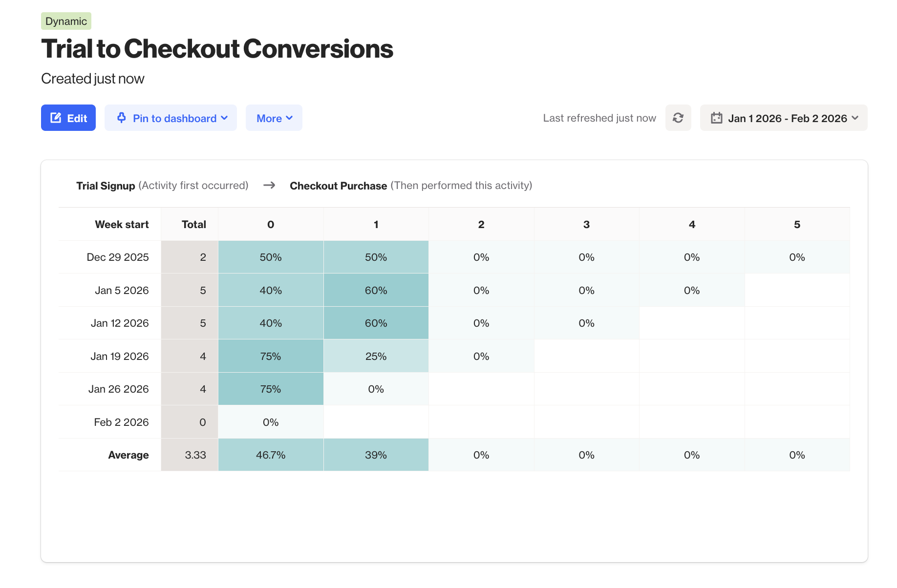The height and width of the screenshot is (588, 897).
Task: Open the Jan 1 2026 - Feb 2 2026 date picker chevron
Action: pyautogui.click(x=855, y=118)
